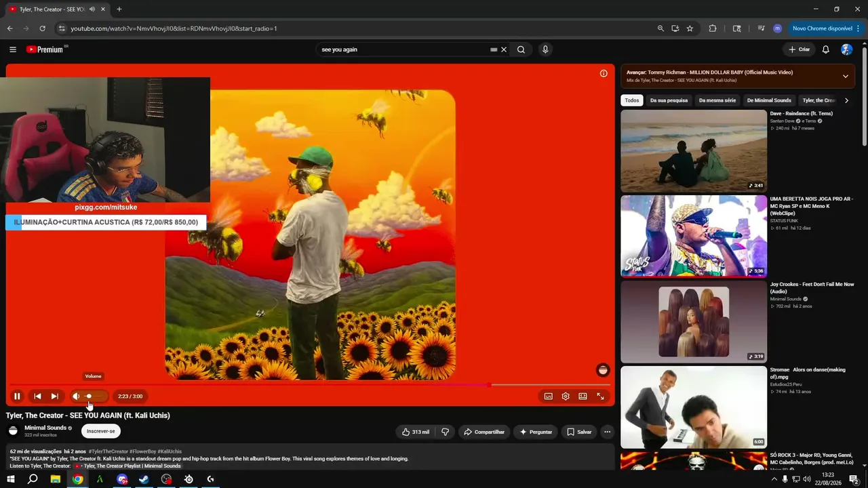This screenshot has width=868, height=488.
Task: Open the YouTube account avatar menu
Action: click(x=846, y=49)
